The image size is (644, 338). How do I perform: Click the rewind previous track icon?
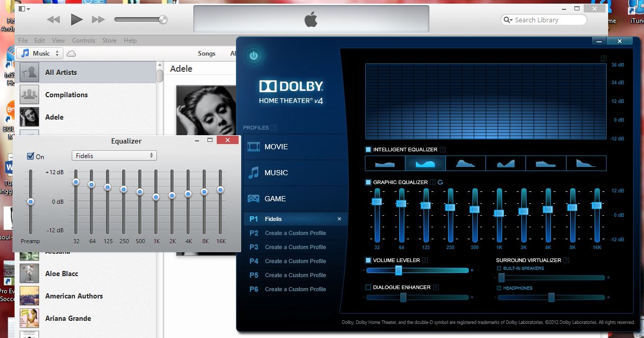coord(54,20)
